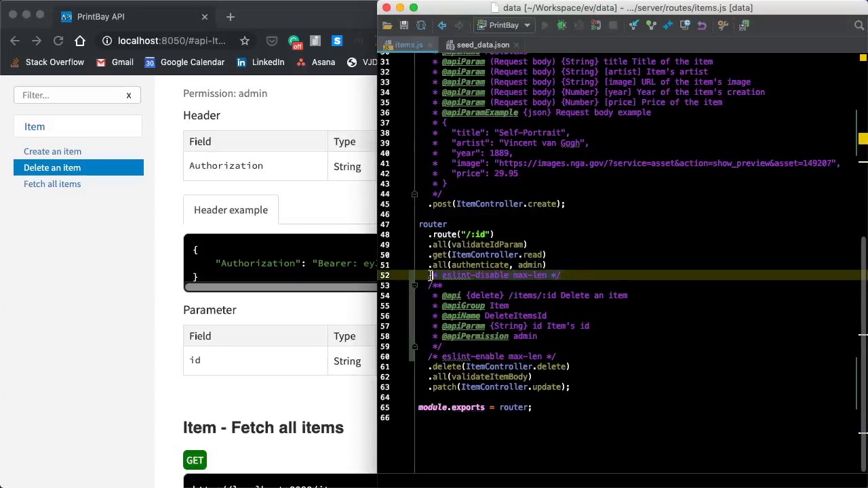Click the GET badge under Fetch all items
Viewport: 868px width, 488px height.
[195, 460]
